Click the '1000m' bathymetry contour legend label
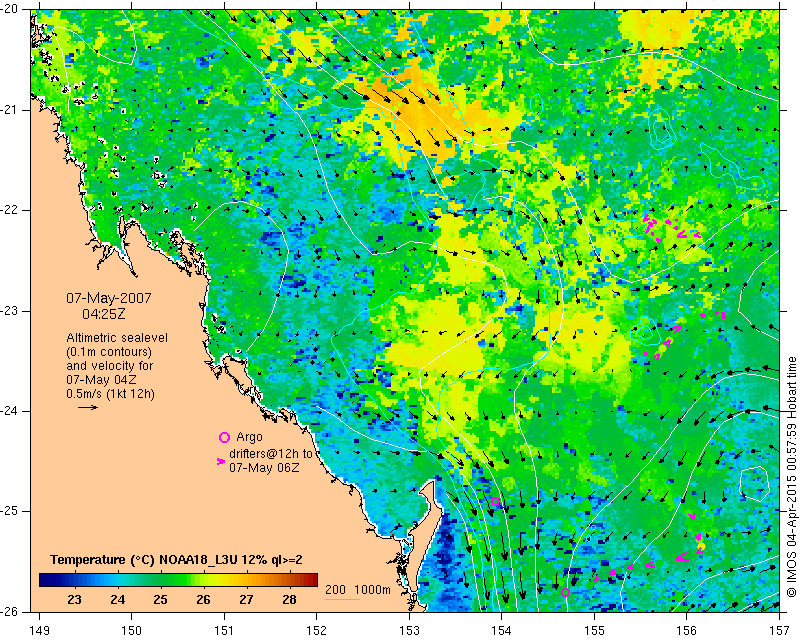800x640 pixels. coord(372,589)
